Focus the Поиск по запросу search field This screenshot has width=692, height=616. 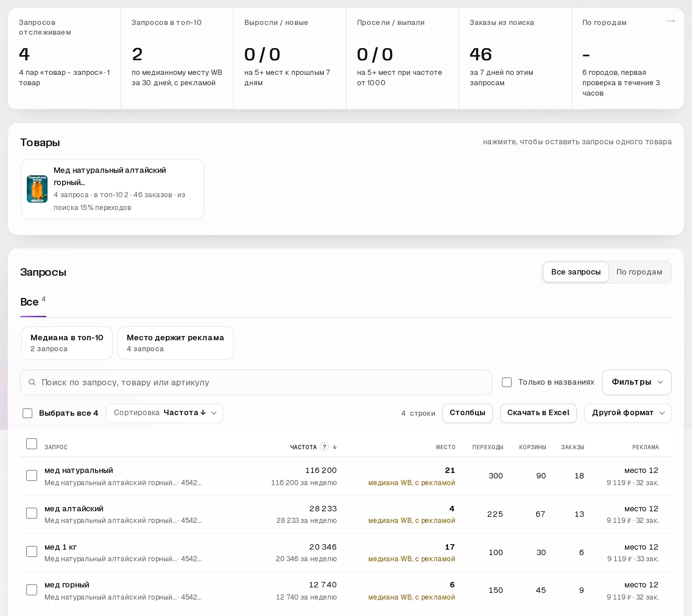(256, 382)
